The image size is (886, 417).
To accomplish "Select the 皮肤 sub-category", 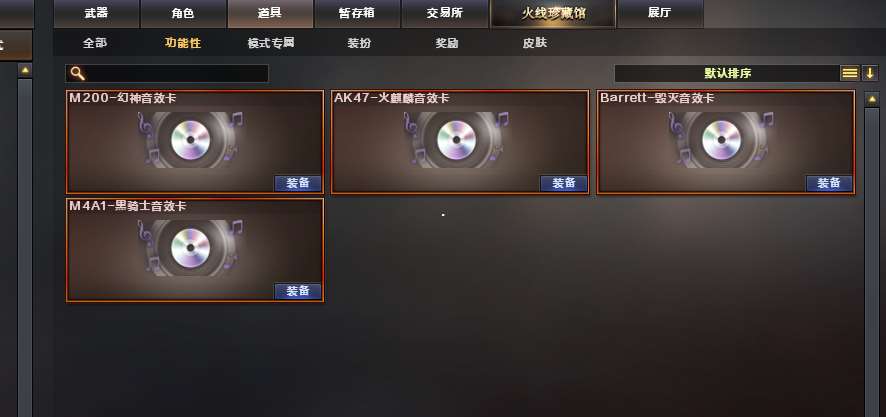I will (535, 43).
